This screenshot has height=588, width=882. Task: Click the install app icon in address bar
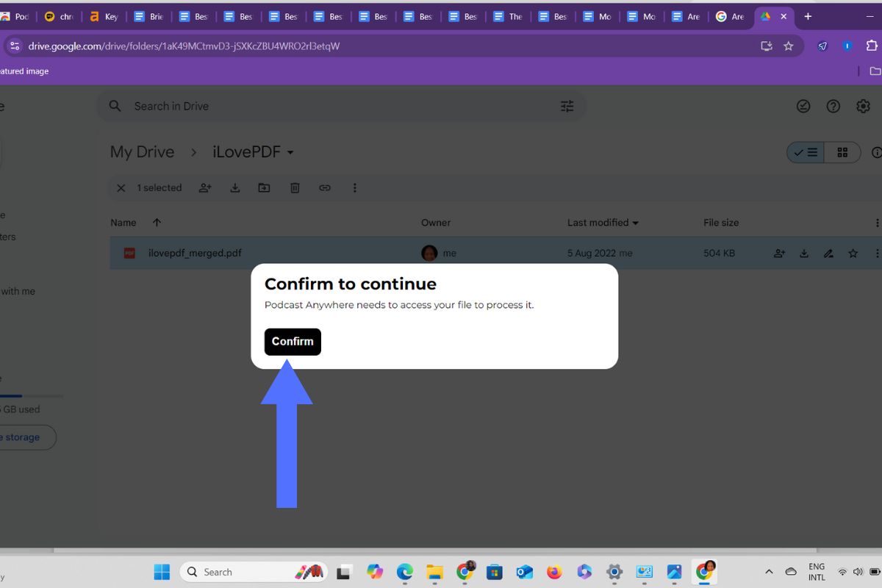coord(767,46)
